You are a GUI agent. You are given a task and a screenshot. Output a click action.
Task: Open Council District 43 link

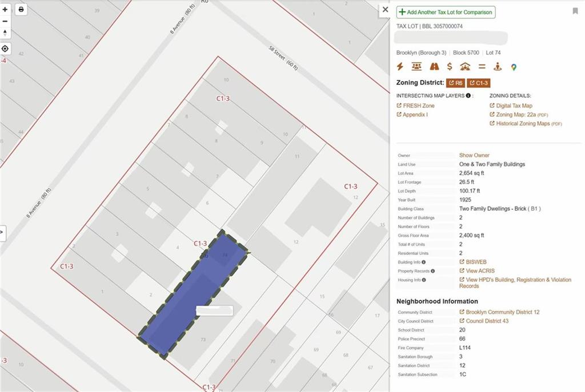click(483, 321)
